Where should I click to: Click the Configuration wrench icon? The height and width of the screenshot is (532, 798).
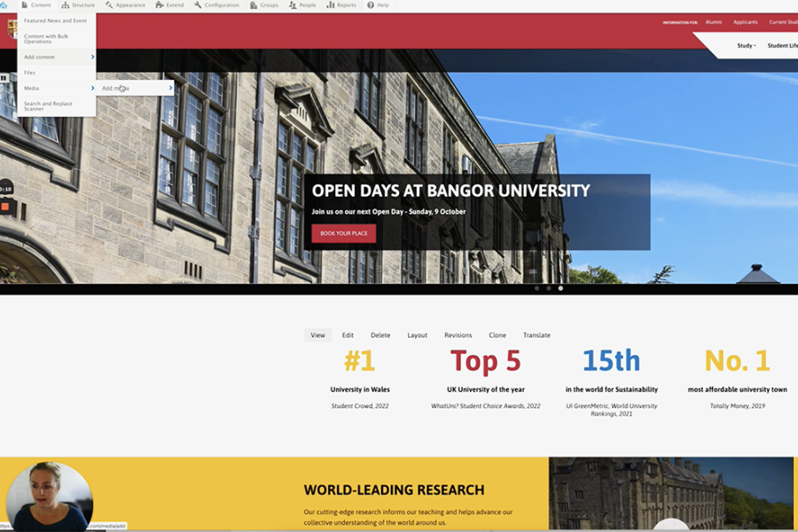coord(198,5)
